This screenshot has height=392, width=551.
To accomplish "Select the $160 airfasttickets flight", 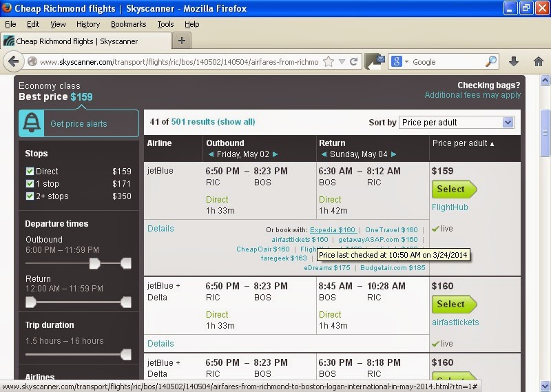I will (x=454, y=304).
